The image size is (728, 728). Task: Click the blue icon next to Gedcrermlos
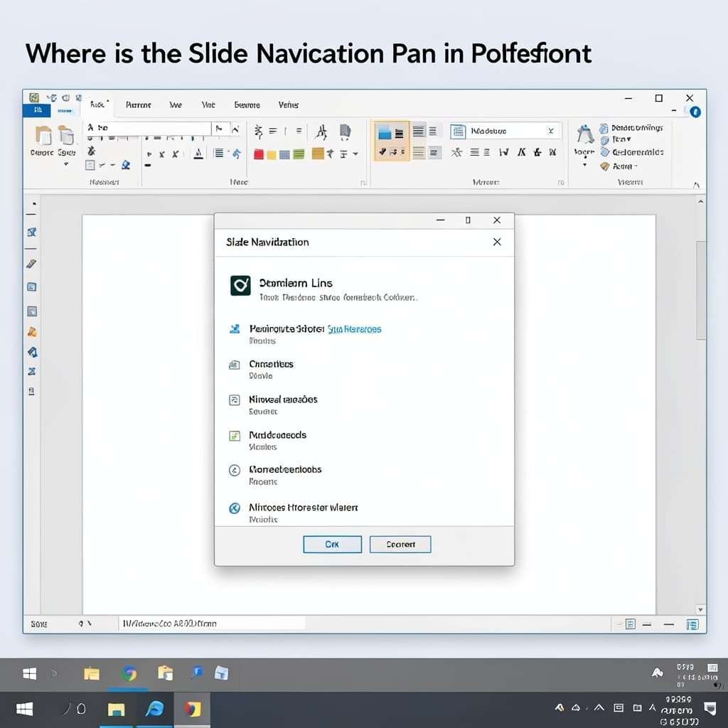pyautogui.click(x=604, y=152)
